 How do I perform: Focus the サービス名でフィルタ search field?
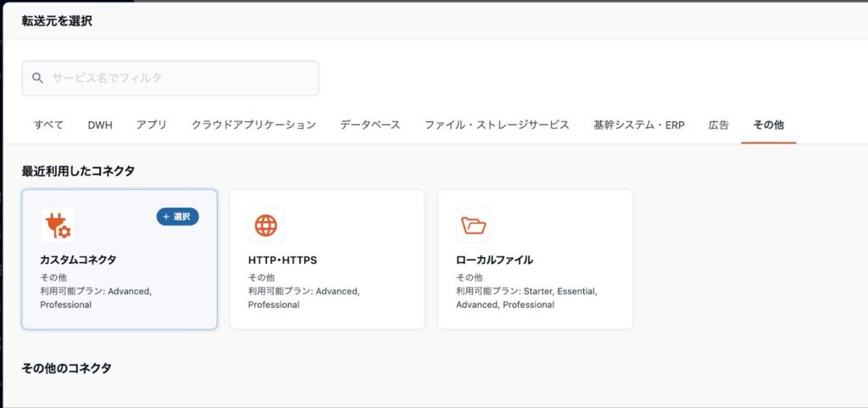click(x=178, y=78)
